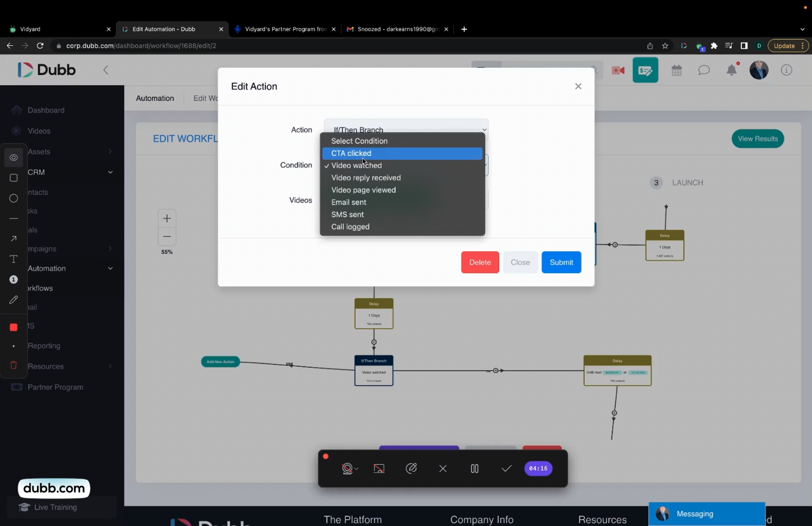This screenshot has height=526, width=812.
Task: Open the Messaging chat widget
Action: coord(707,514)
